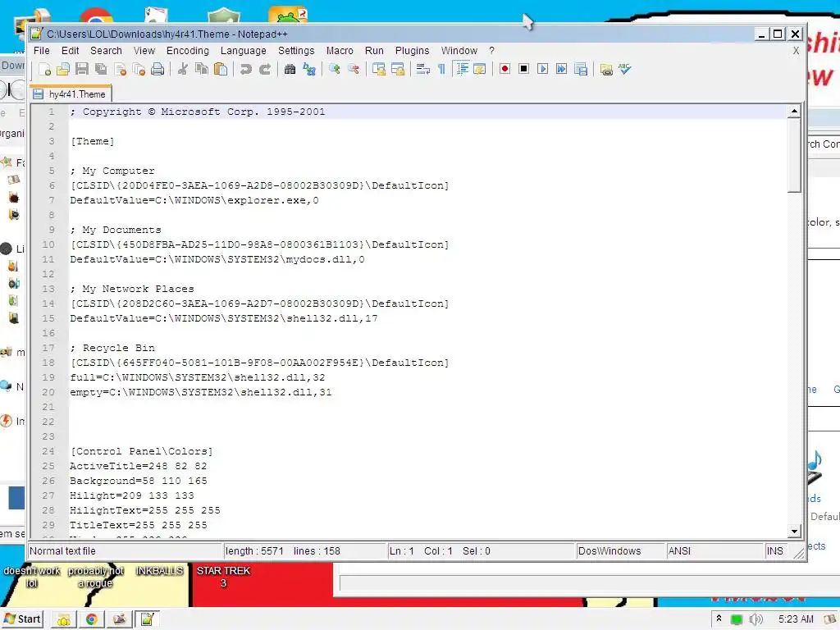This screenshot has height=630, width=840.
Task: Click 'Background=58 110 165' line
Action: pyautogui.click(x=138, y=481)
